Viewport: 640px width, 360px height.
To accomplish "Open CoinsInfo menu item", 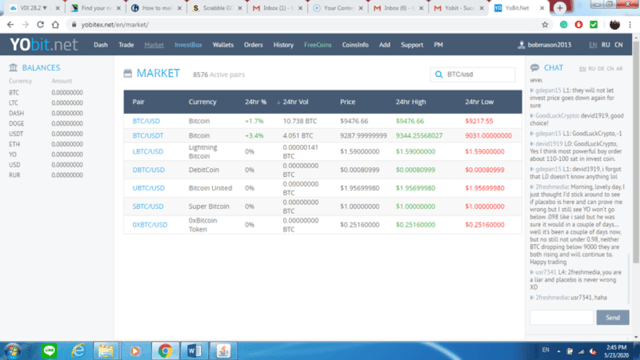I will click(x=355, y=45).
